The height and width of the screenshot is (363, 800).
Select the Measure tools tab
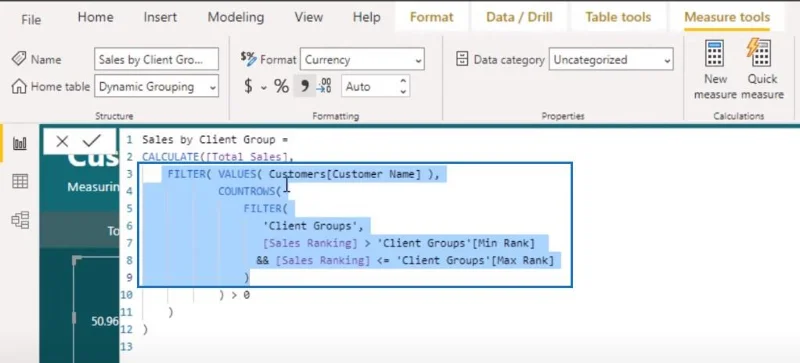pyautogui.click(x=727, y=17)
